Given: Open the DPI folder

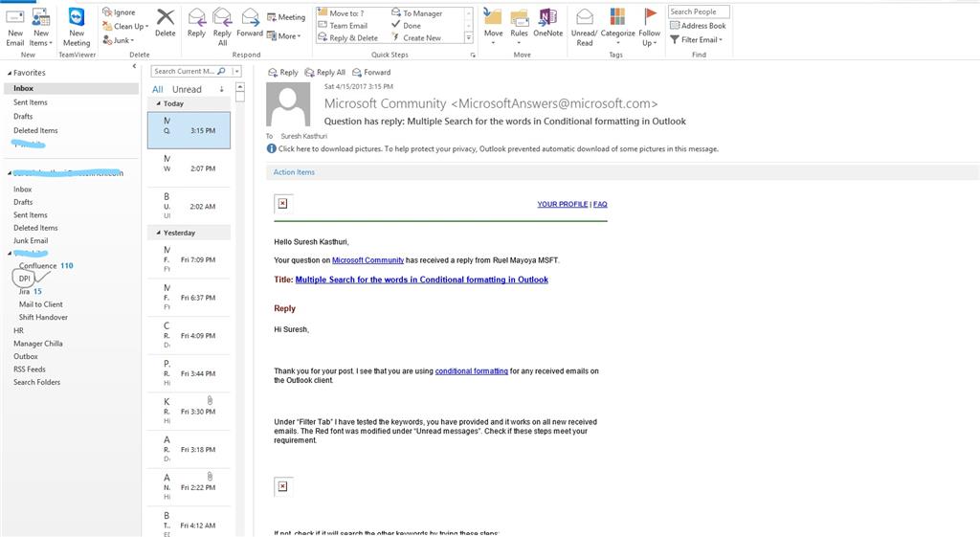Looking at the screenshot, I should [x=24, y=279].
